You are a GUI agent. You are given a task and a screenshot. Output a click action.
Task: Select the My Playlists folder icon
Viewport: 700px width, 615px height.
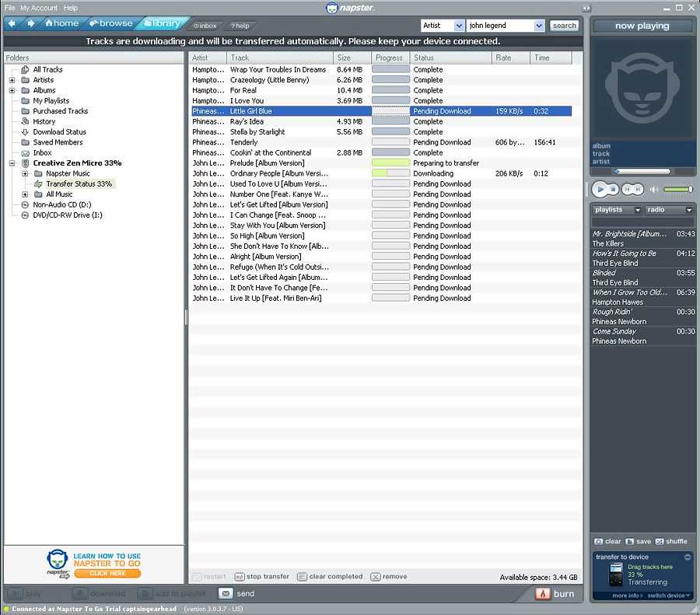point(25,101)
